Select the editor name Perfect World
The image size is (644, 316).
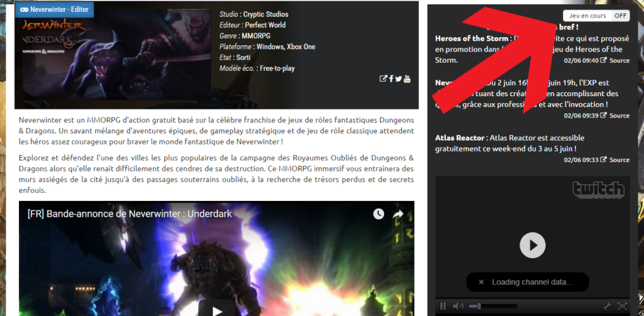265,25
